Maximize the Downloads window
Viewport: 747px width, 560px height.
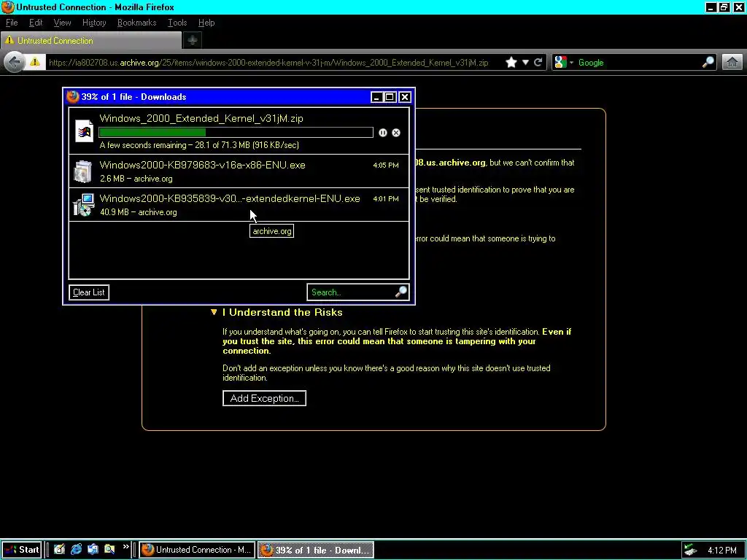coord(390,97)
